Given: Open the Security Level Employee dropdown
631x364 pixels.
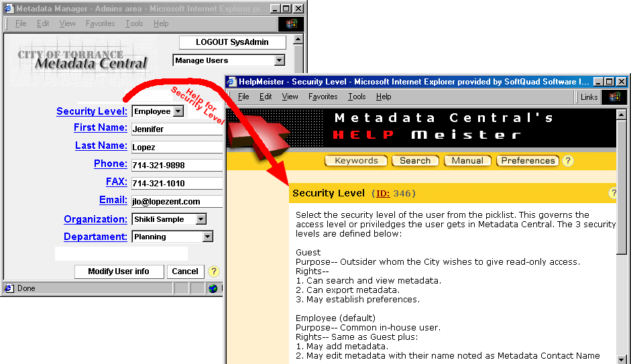Looking at the screenshot, I should click(x=178, y=111).
